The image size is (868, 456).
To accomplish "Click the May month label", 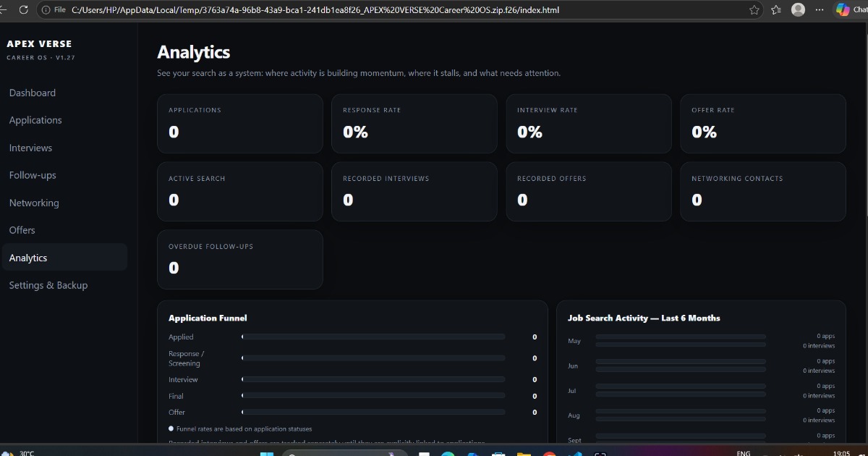I will [574, 341].
